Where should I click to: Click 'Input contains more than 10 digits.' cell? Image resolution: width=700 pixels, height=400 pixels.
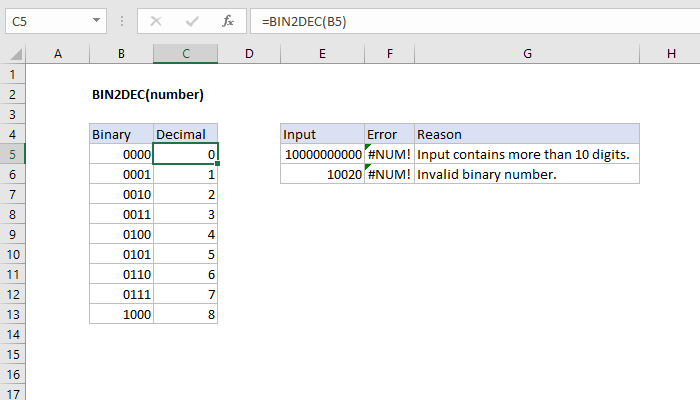tap(527, 154)
